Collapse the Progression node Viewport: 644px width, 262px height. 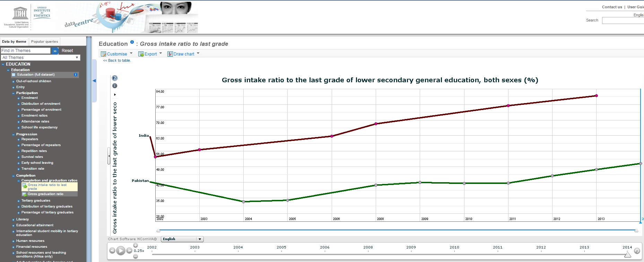pos(13,135)
